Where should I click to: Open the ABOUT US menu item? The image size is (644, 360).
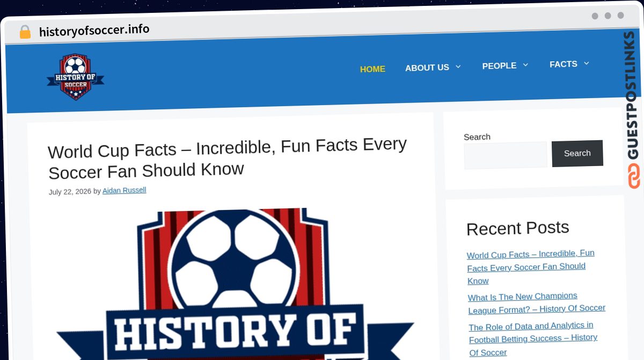coord(427,68)
